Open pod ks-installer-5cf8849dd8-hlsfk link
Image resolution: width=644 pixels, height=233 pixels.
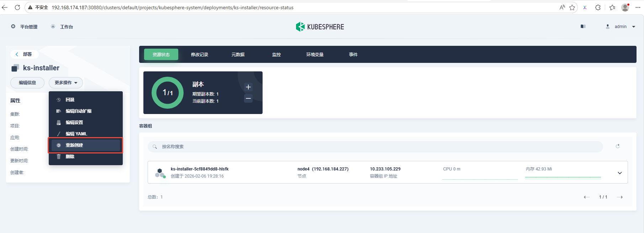pos(200,169)
